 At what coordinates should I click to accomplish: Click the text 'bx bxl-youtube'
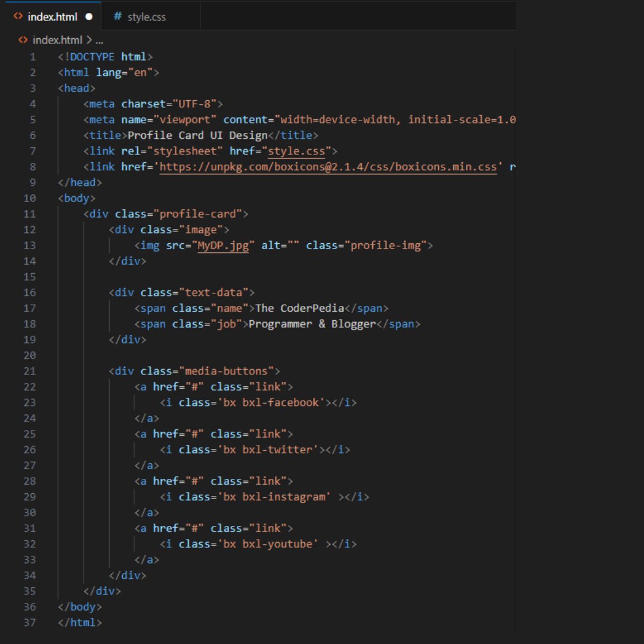(268, 544)
